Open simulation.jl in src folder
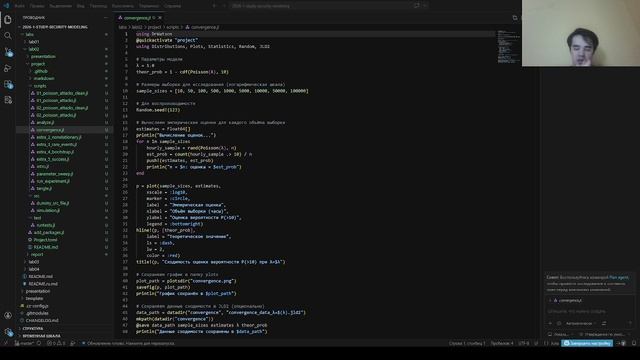The height and width of the screenshot is (360, 640). point(48,211)
